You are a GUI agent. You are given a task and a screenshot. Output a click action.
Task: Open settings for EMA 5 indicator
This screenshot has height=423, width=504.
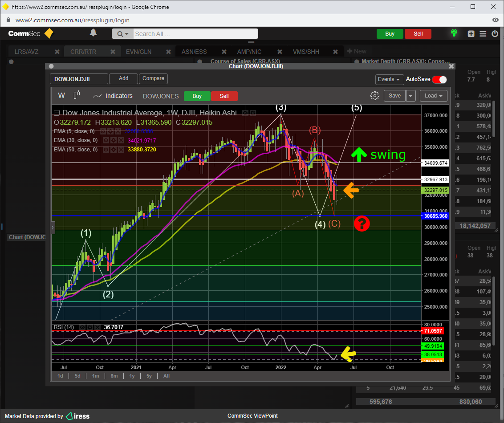[110, 131]
